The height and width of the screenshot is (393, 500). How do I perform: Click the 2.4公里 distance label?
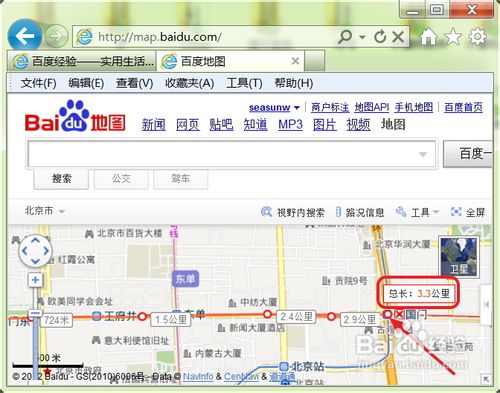[x=296, y=316]
